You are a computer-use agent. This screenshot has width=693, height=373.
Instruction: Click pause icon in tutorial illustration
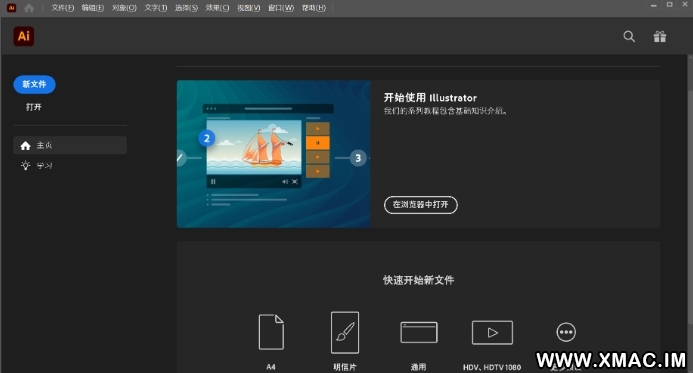pos(213,182)
